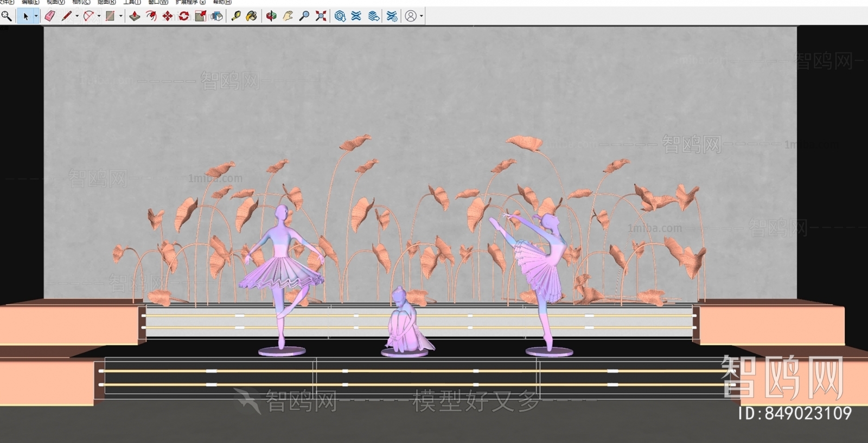The height and width of the screenshot is (443, 868).
Task: Open the 窗口(W) menu
Action: 158,2
